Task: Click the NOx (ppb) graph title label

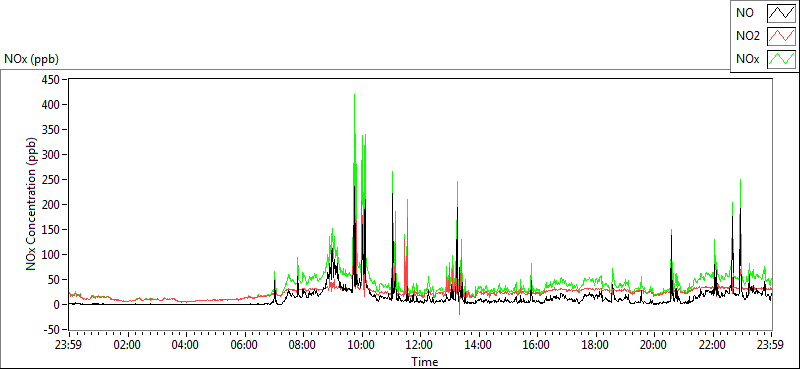Action: pos(32,59)
